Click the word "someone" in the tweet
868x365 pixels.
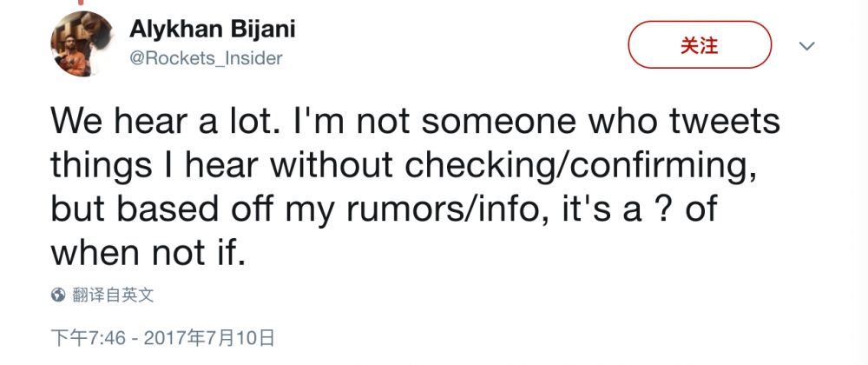tap(499, 122)
